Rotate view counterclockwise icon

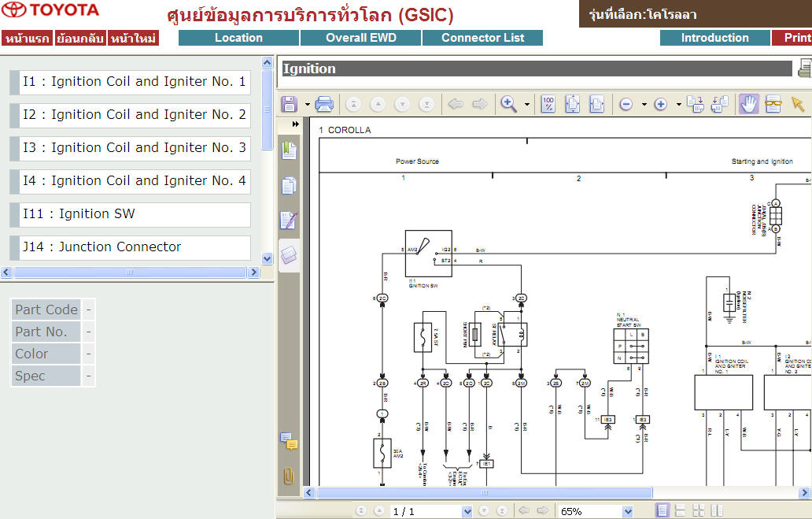pos(719,104)
